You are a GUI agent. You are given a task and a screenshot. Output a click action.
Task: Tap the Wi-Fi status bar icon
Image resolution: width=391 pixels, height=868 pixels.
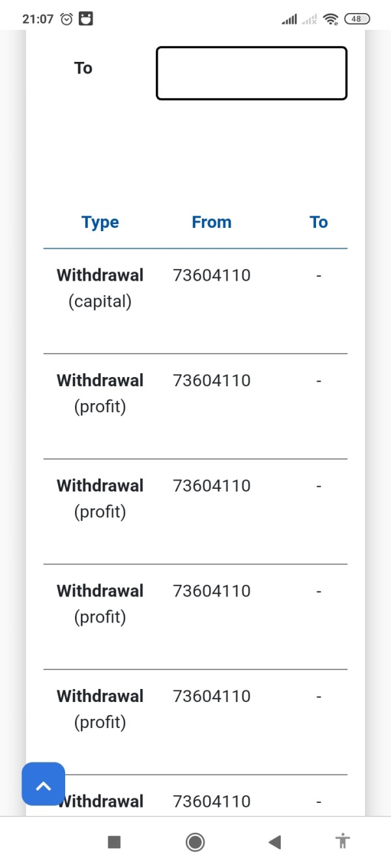tap(331, 19)
